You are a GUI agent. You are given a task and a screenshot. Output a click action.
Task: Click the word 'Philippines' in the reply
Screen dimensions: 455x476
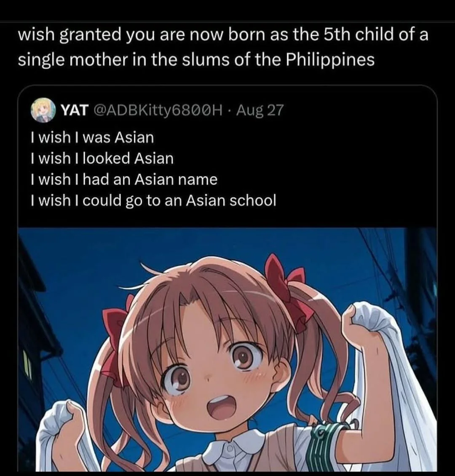[x=331, y=60]
